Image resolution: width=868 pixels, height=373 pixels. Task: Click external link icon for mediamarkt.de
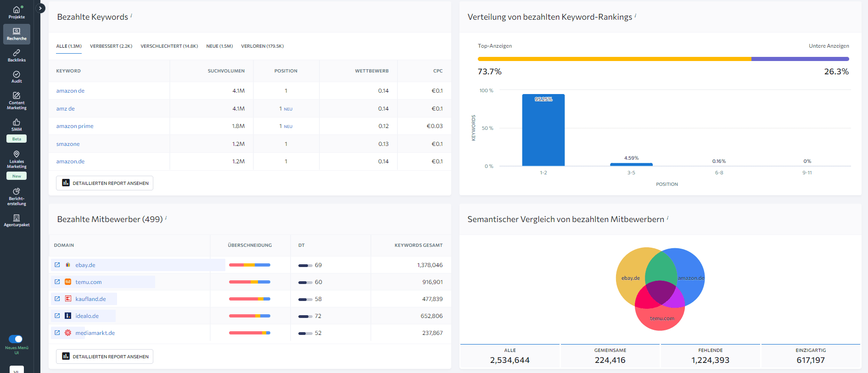coord(57,333)
